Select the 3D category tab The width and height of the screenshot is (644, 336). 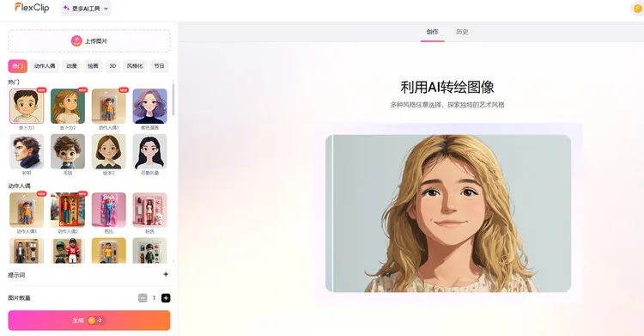click(112, 66)
